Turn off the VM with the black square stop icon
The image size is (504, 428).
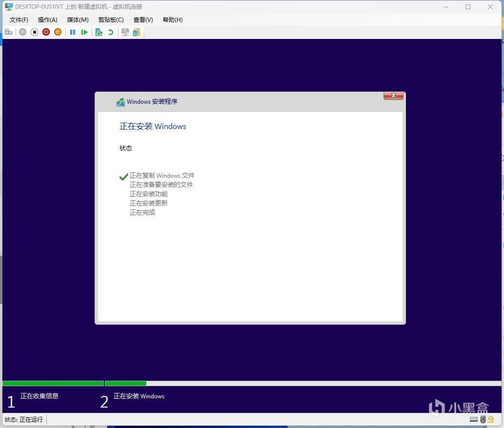point(35,32)
